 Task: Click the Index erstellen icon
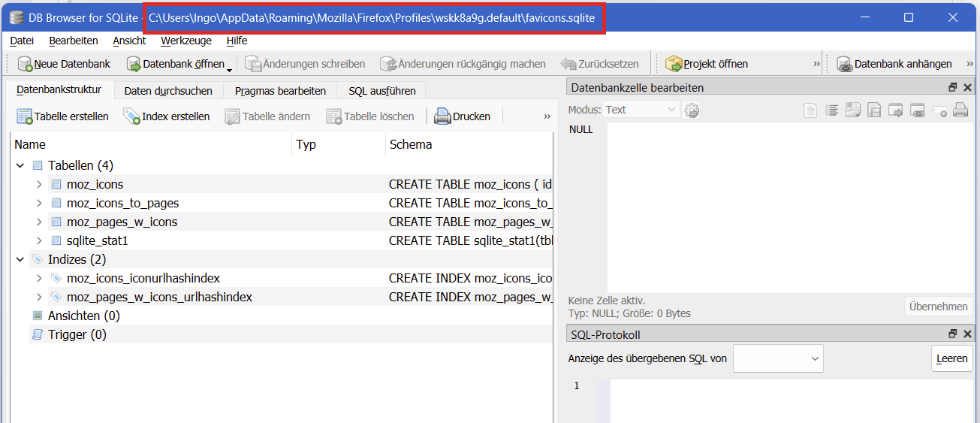coord(132,116)
